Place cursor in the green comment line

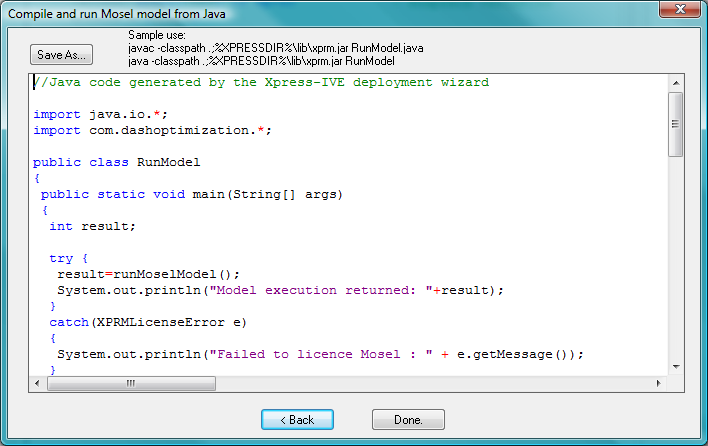(x=262, y=83)
